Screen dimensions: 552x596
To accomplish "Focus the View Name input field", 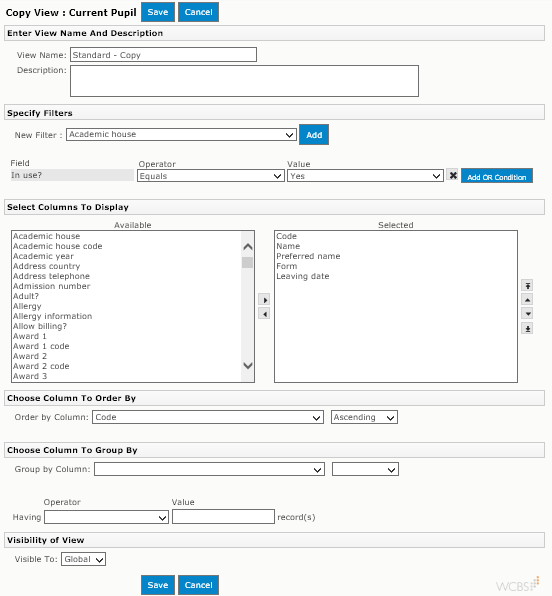I will (x=163, y=55).
